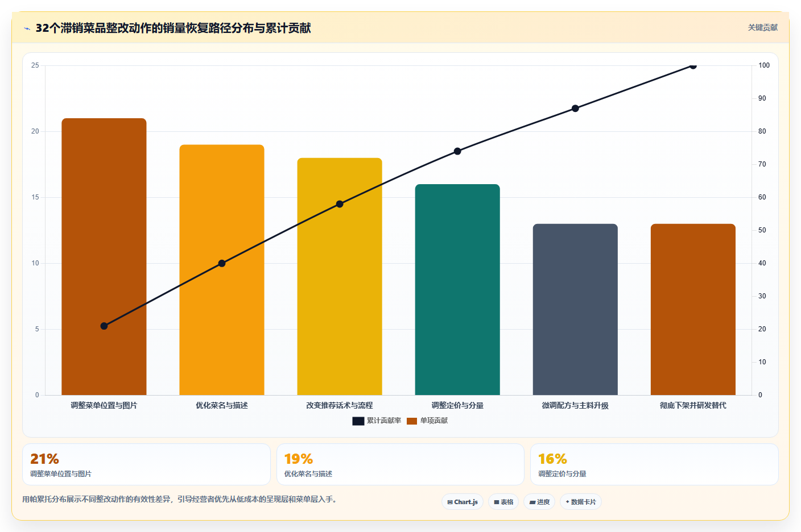Click the x-axis label 调整菜单位置与图片

[x=104, y=405]
